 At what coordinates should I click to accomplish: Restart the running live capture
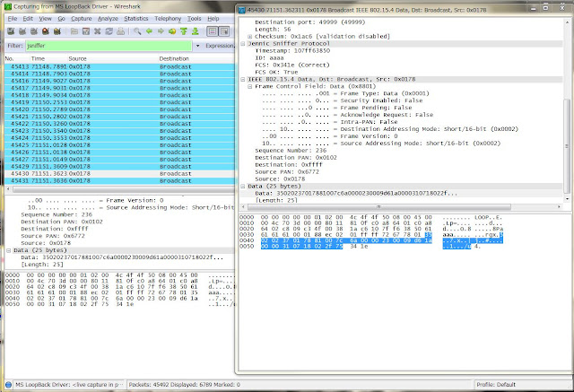click(x=57, y=31)
